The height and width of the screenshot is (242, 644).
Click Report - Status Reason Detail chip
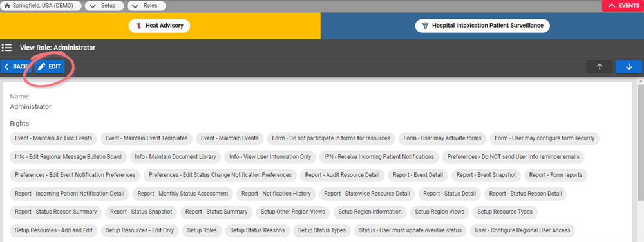coord(526,194)
